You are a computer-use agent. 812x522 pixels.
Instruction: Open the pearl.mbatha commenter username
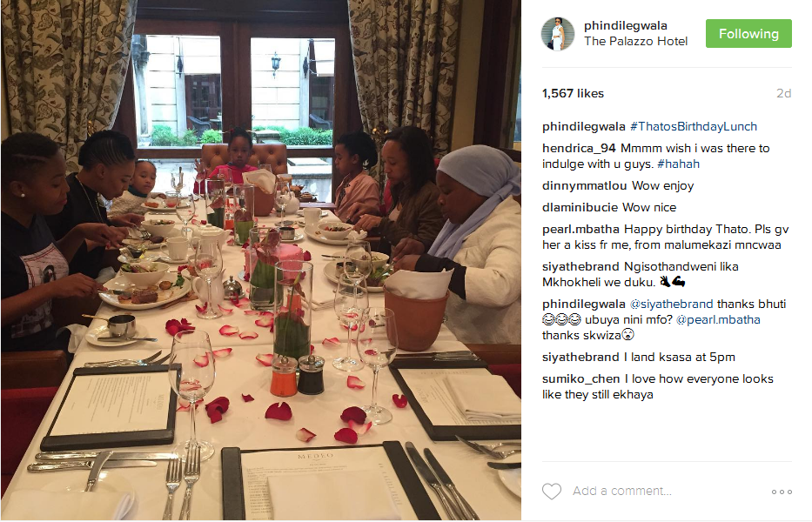click(x=580, y=230)
